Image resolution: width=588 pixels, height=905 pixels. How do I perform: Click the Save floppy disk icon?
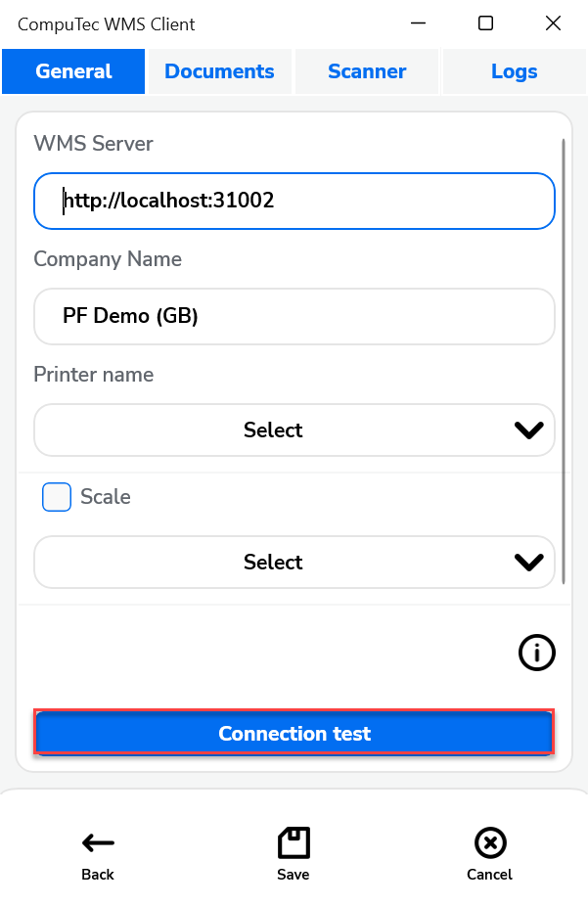pos(294,839)
